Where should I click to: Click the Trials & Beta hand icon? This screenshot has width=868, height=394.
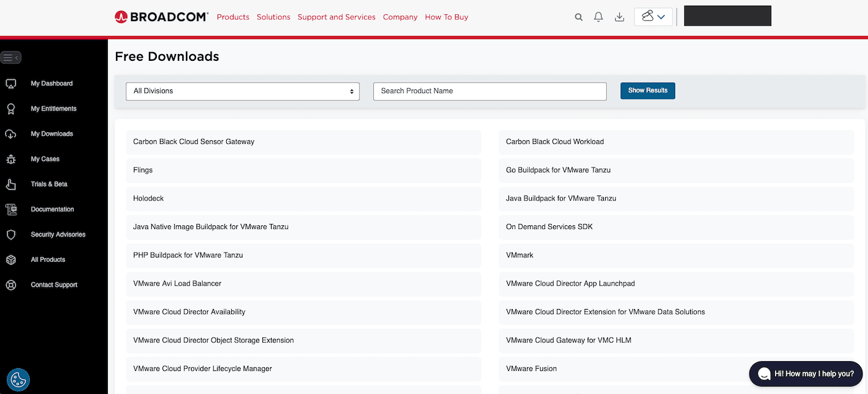click(11, 184)
